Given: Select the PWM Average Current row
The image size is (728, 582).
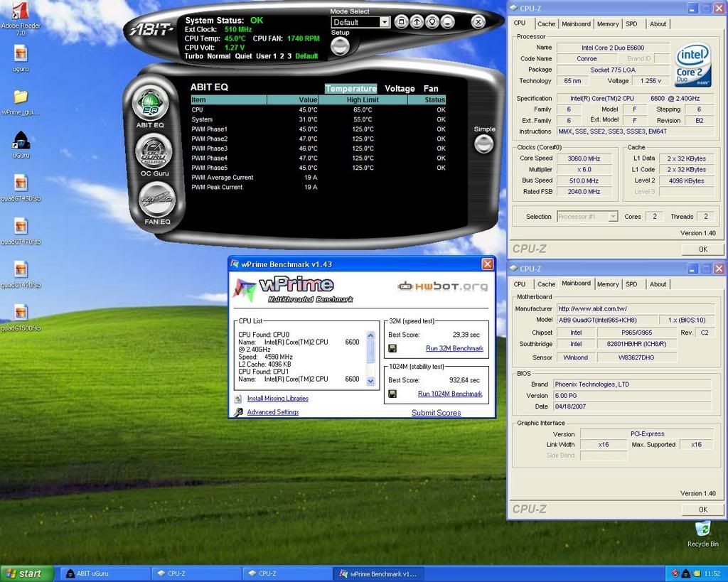Looking at the screenshot, I should 318,177.
